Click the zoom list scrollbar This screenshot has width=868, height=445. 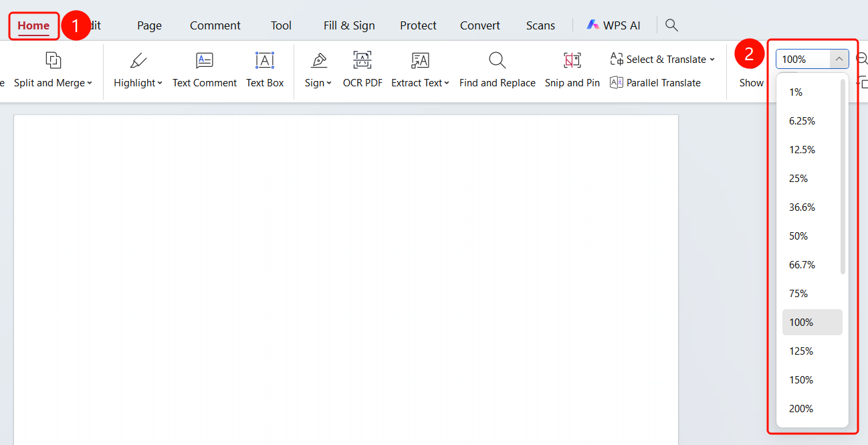(x=843, y=177)
